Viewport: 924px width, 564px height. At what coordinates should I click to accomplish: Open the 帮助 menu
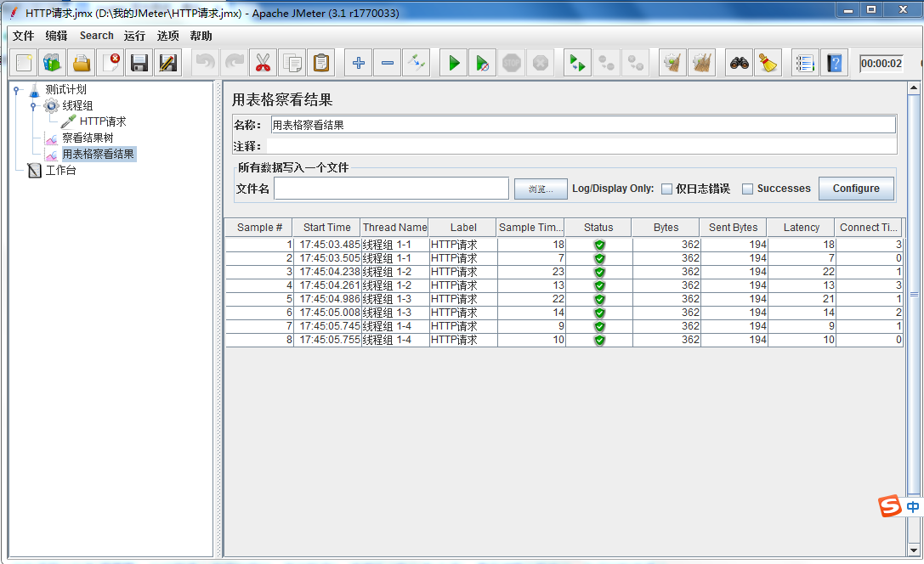click(201, 36)
